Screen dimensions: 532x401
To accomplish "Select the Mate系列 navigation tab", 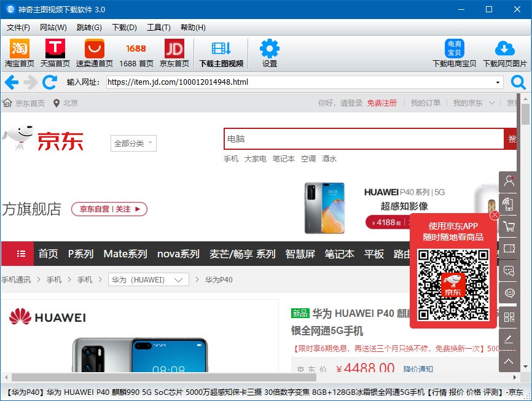I will coord(125,254).
